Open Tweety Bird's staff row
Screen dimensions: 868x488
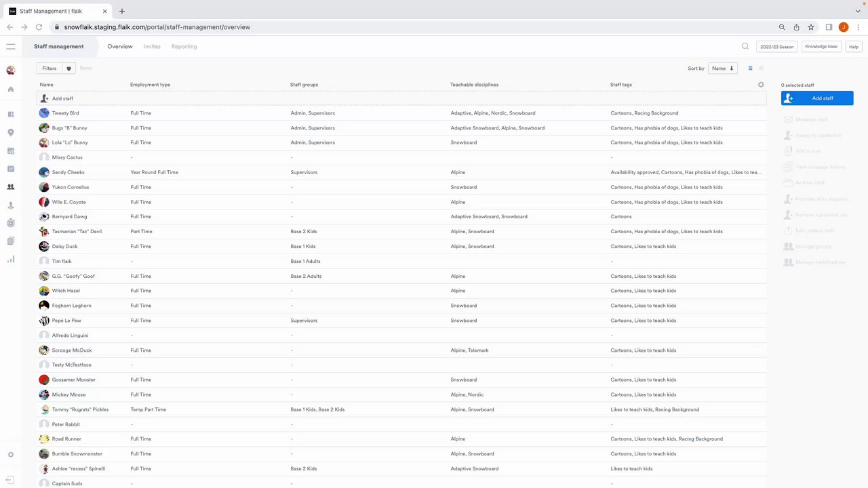coord(65,113)
